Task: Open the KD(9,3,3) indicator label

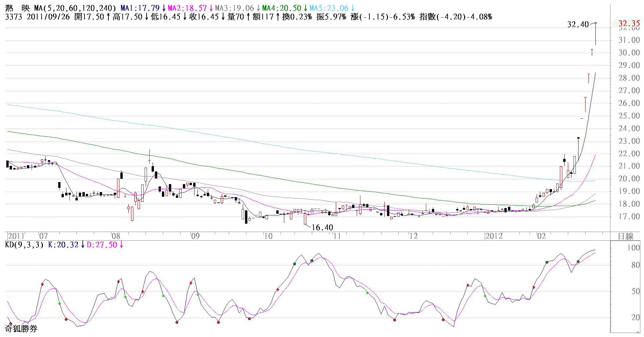Action: pyautogui.click(x=24, y=245)
